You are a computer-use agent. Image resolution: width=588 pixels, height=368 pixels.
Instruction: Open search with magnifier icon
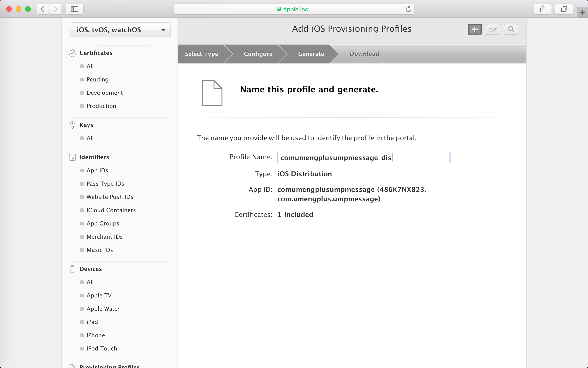(511, 29)
